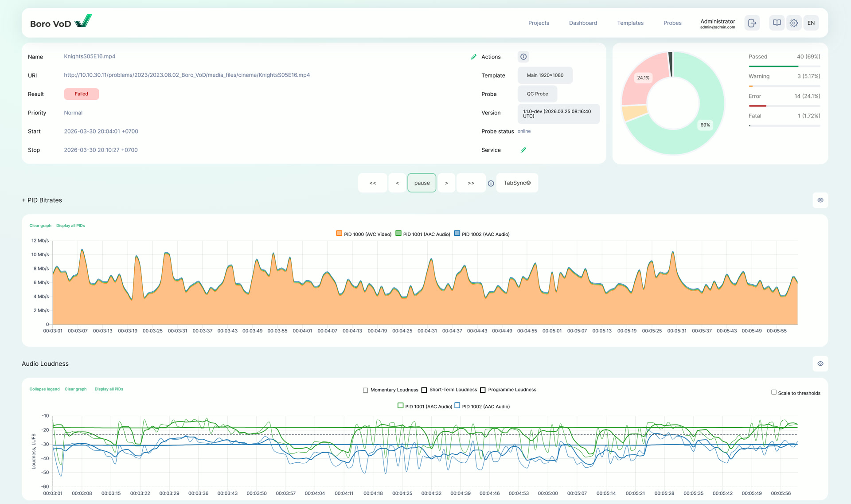Expand the PID Bitrates section
Screen dimensions: 851x504
(x=42, y=200)
